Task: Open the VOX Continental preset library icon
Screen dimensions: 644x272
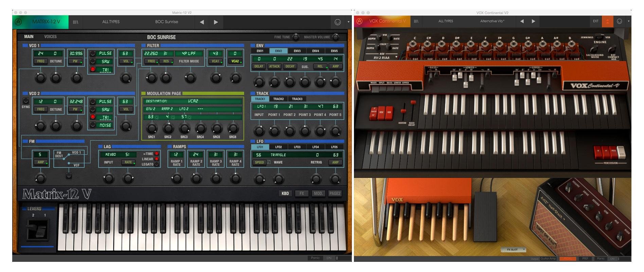Action: click(416, 21)
